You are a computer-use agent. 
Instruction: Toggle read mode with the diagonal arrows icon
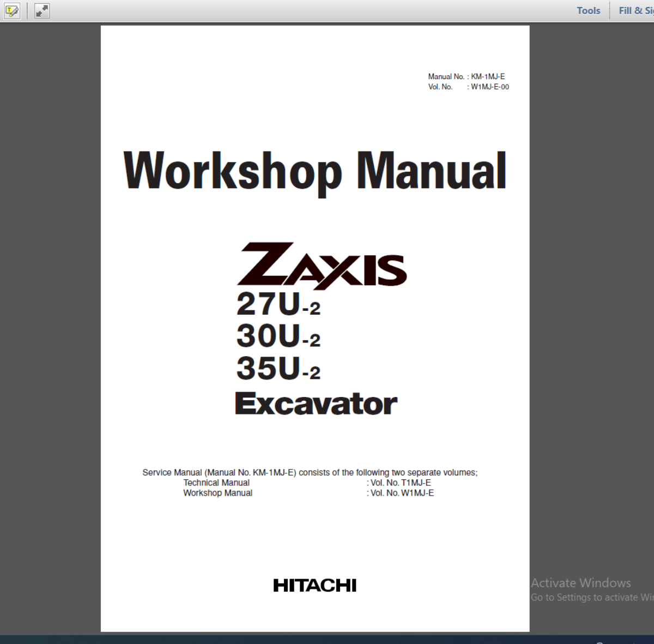(x=42, y=10)
